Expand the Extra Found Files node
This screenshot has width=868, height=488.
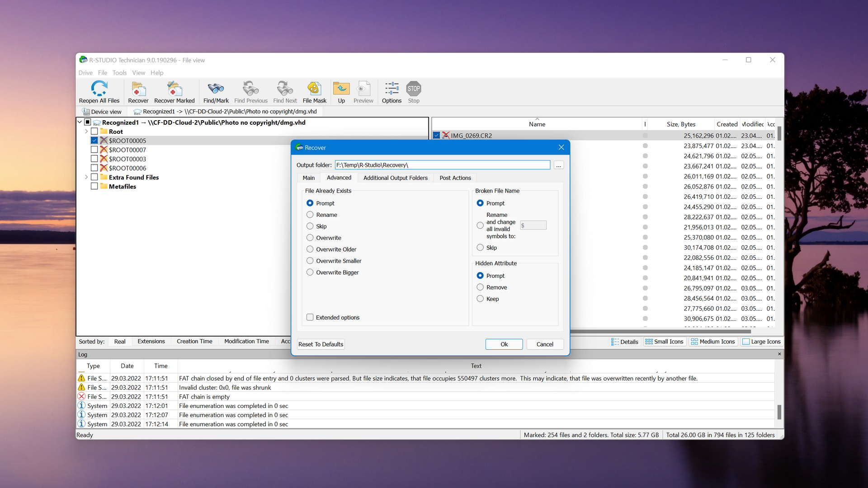click(86, 177)
